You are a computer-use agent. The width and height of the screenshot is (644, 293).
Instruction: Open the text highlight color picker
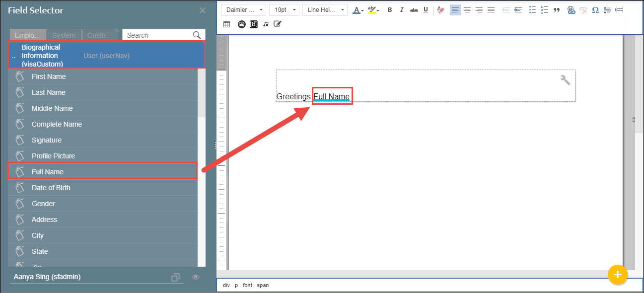pos(373,10)
